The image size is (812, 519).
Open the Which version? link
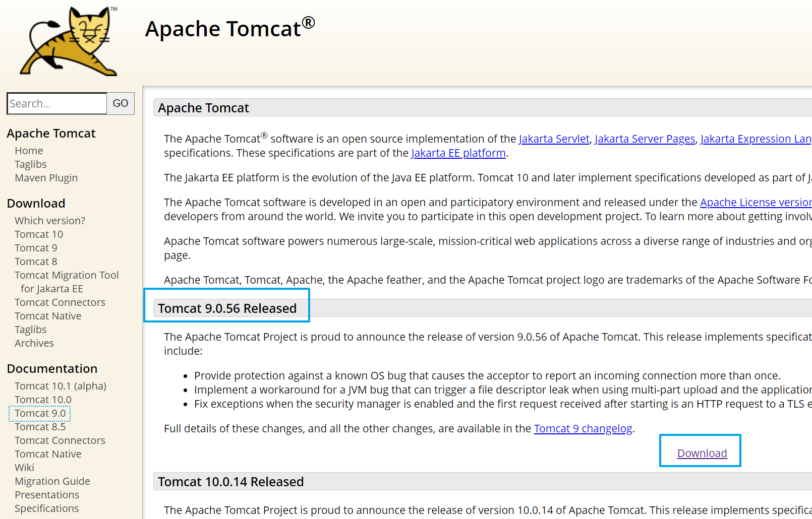click(x=50, y=221)
